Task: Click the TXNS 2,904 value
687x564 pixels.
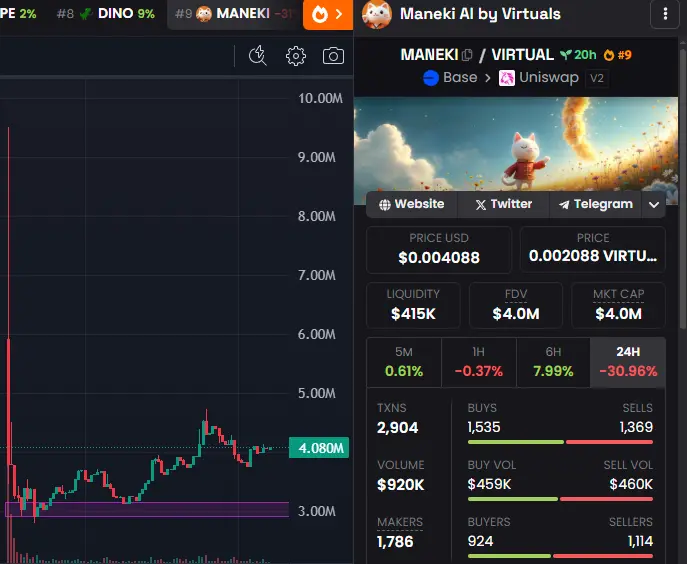Action: point(397,428)
